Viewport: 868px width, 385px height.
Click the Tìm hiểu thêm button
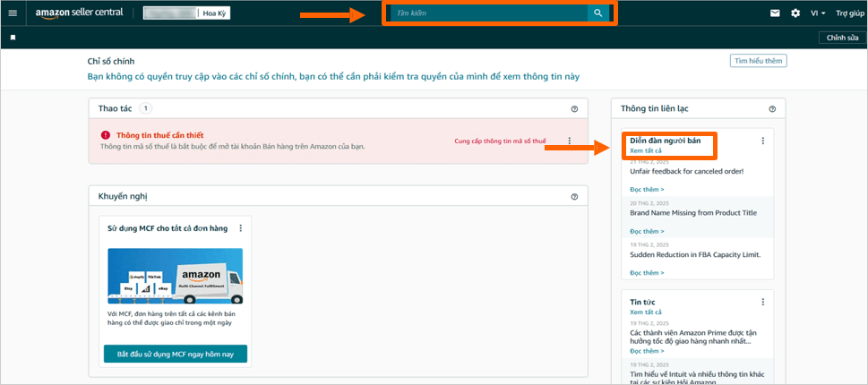[759, 61]
